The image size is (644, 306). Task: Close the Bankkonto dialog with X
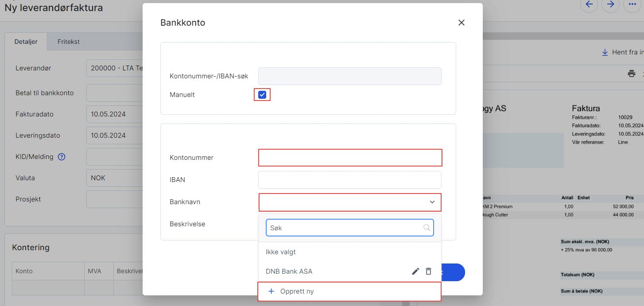[461, 23]
